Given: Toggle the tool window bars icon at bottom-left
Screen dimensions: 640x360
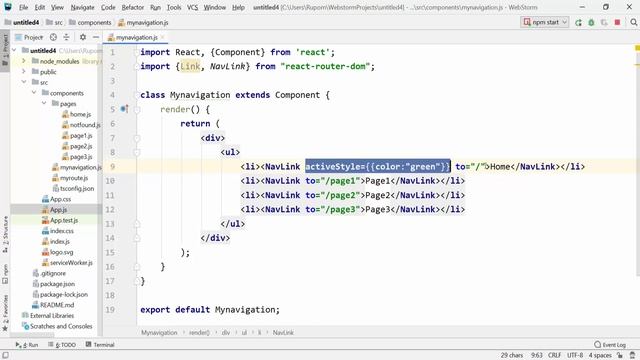Looking at the screenshot, I should (x=5, y=355).
